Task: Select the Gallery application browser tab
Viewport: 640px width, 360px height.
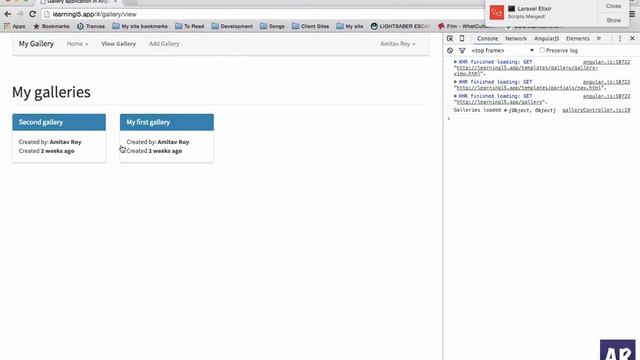Action: [x=78, y=2]
